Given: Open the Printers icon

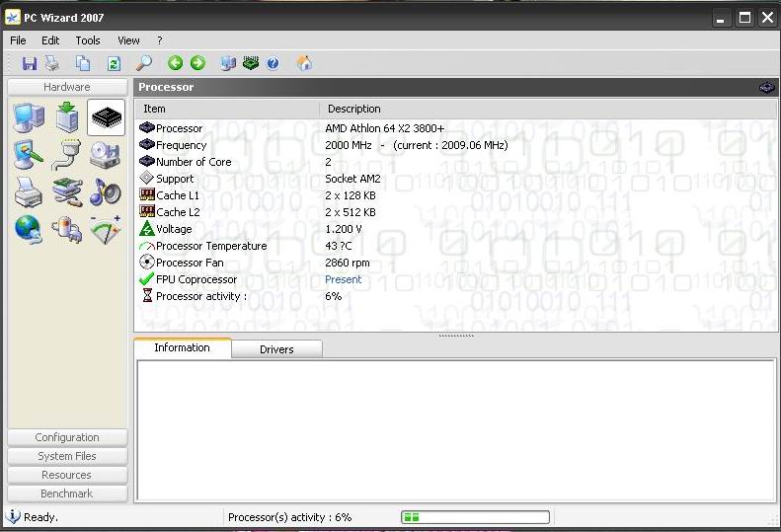Looking at the screenshot, I should tap(29, 192).
